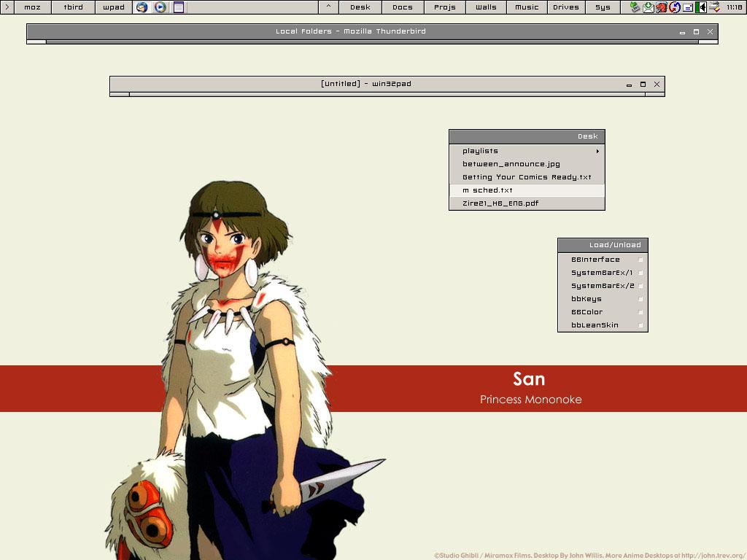This screenshot has height=560, width=747.
Task: Open between_announce.jpg from the Desk menu
Action: point(527,164)
